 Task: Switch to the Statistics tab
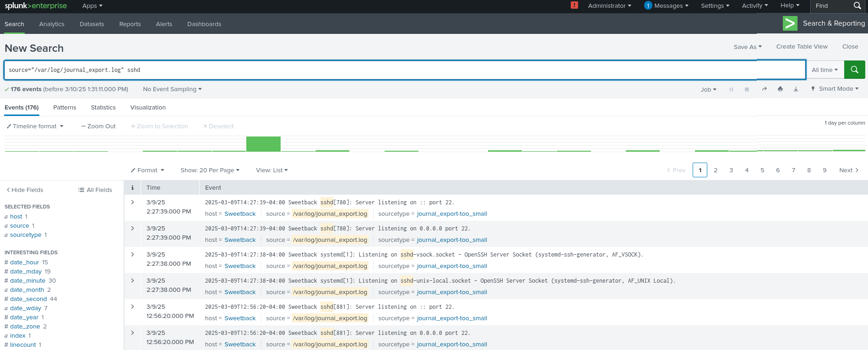coord(103,108)
